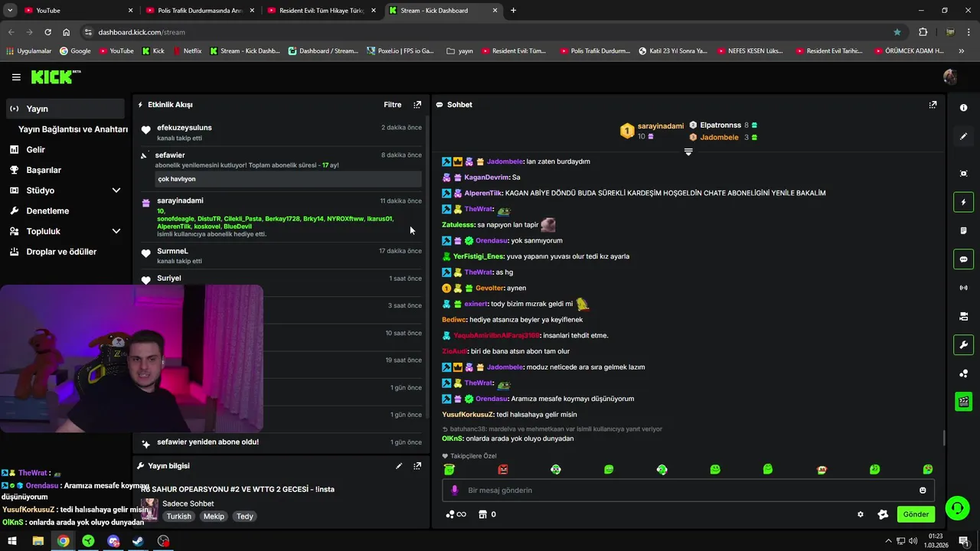Viewport: 980px width, 551px height.
Task: Open the green headset support button
Action: (x=957, y=507)
